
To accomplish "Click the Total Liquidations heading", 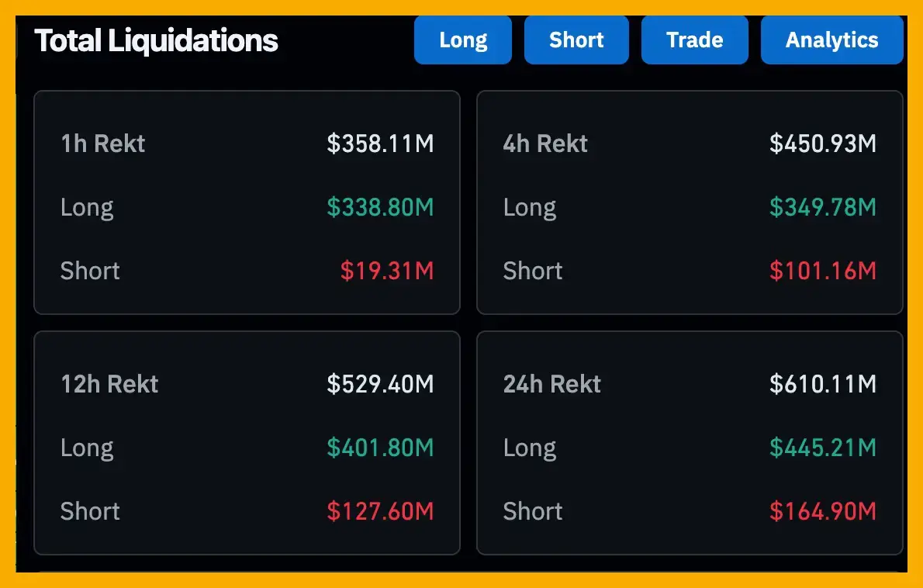I will click(x=156, y=40).
